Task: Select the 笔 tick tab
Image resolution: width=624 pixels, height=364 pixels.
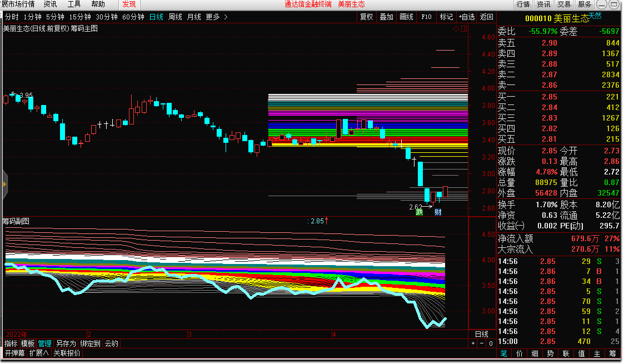Action: [x=504, y=353]
